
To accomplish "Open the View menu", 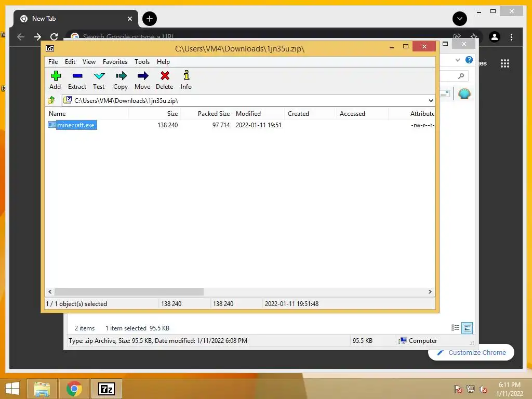I will click(x=89, y=62).
